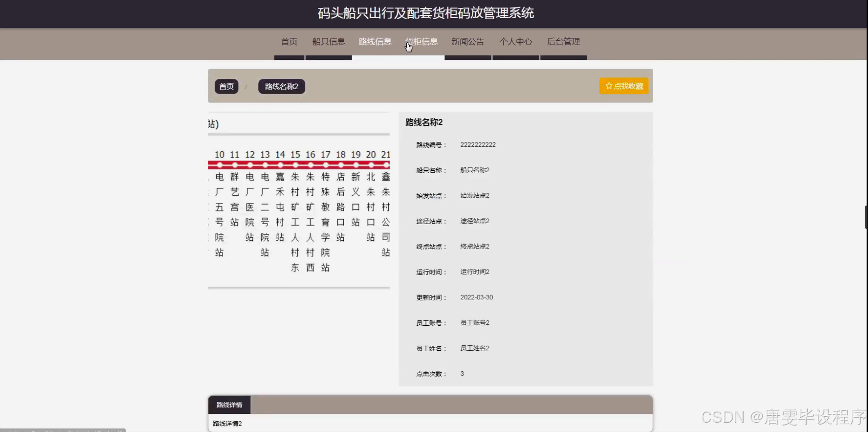Select the station 12 dot on the route line
The height and width of the screenshot is (432, 868).
(250, 165)
